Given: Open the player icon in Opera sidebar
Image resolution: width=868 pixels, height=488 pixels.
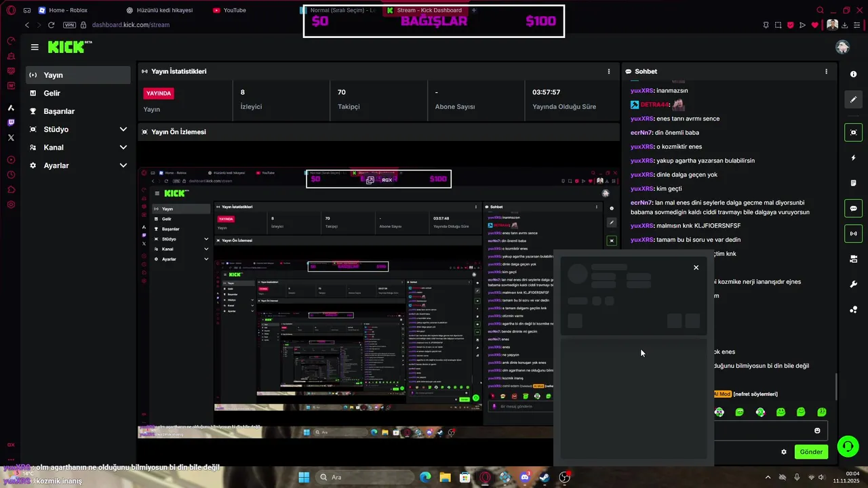Looking at the screenshot, I should click(11, 160).
